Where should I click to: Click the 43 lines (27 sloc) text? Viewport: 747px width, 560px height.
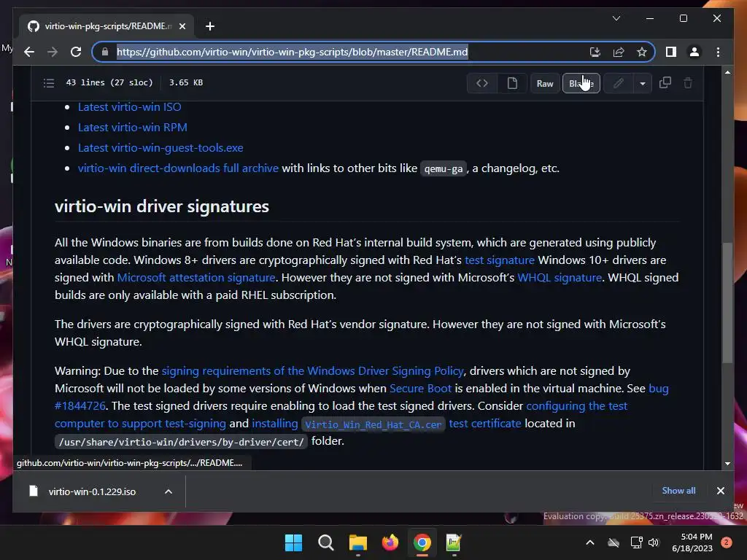pyautogui.click(x=109, y=82)
